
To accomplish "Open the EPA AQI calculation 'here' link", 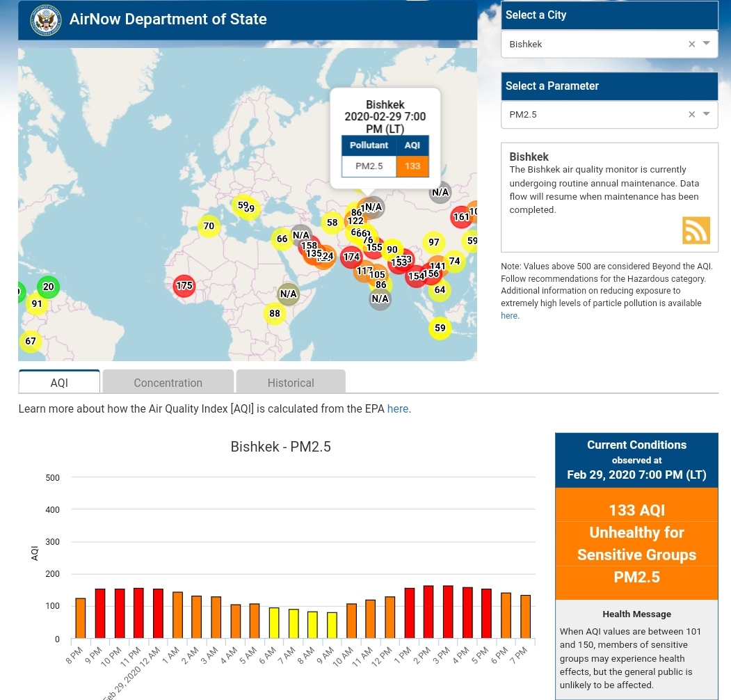I will 398,408.
